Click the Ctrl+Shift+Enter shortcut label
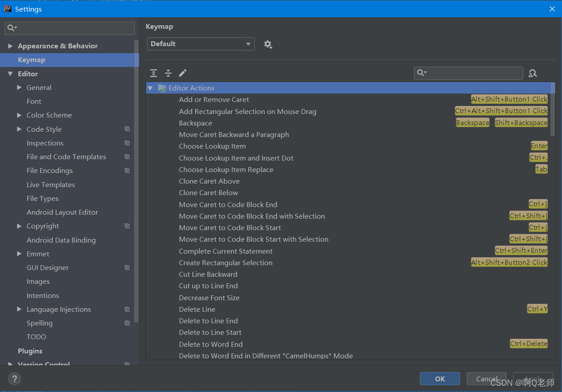 [521, 251]
